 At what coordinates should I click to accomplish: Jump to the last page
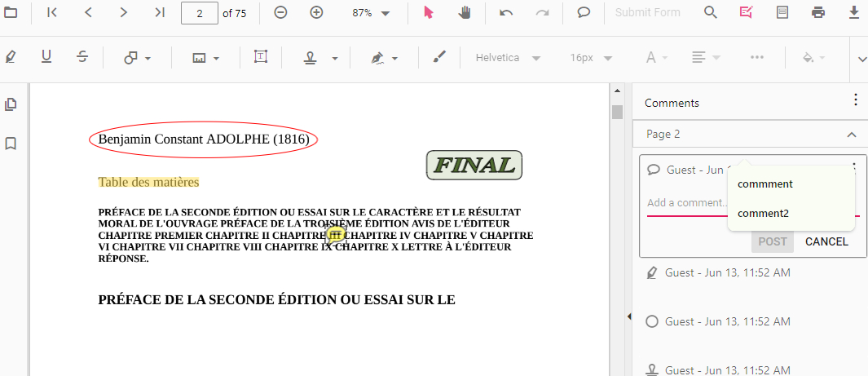160,13
